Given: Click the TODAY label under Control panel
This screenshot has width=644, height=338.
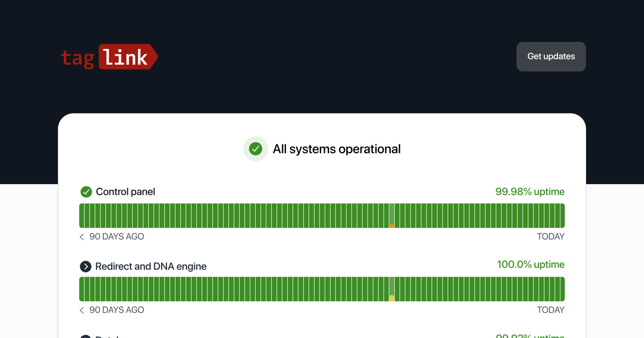Looking at the screenshot, I should [551, 237].
